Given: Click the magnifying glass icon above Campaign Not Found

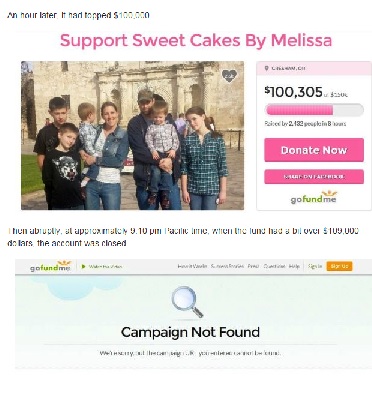Looking at the screenshot, I should [187, 302].
